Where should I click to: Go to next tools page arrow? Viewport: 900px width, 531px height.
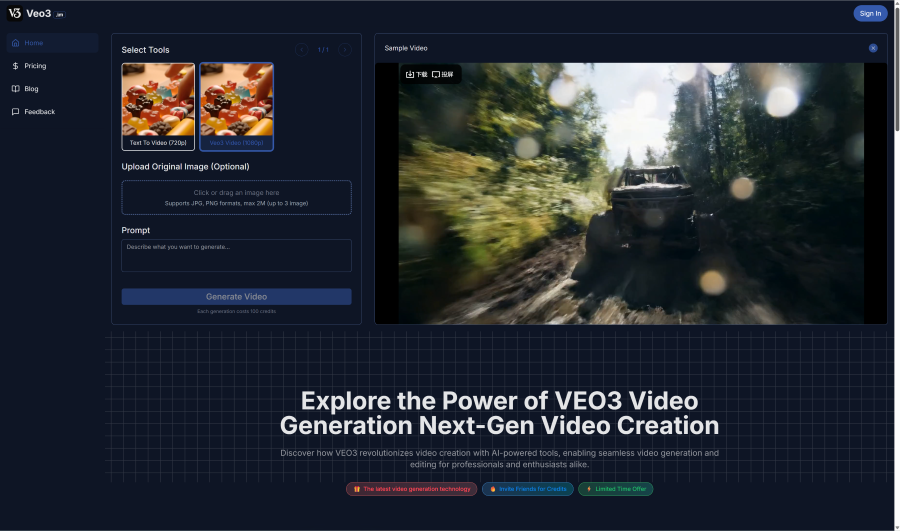click(344, 50)
